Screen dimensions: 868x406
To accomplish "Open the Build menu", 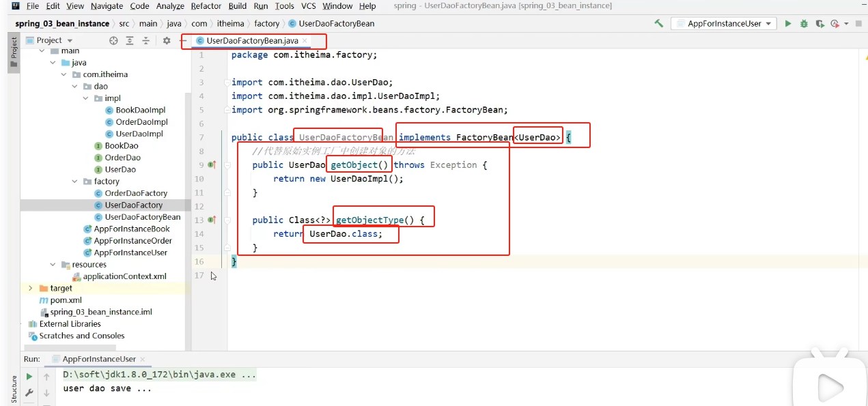I will pos(238,6).
